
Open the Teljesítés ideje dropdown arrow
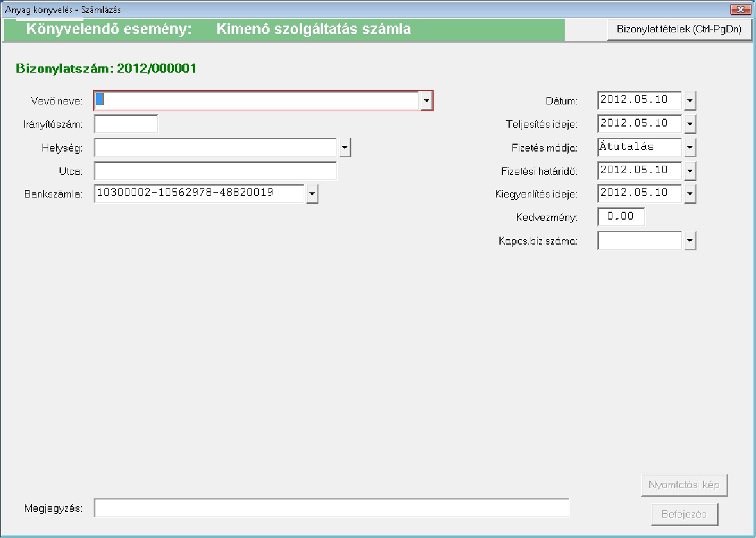pos(690,124)
